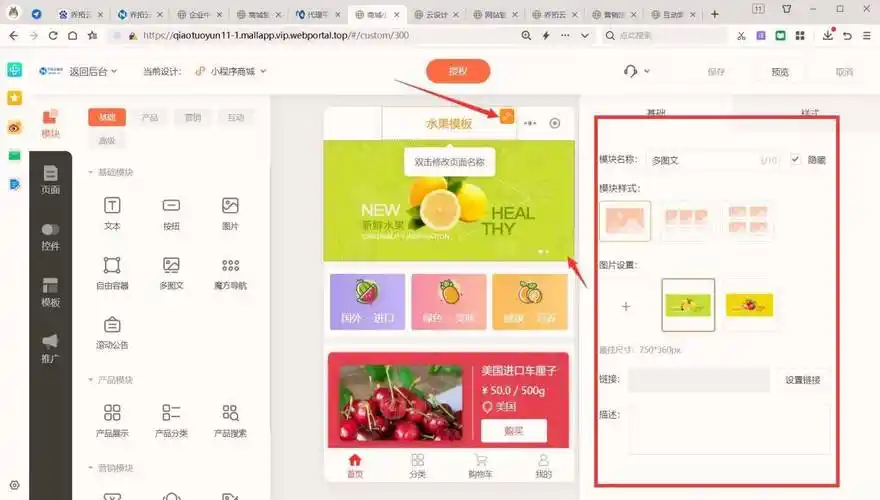Click the browser address bar URL
Screen dimensions: 880x500
pyautogui.click(x=276, y=35)
